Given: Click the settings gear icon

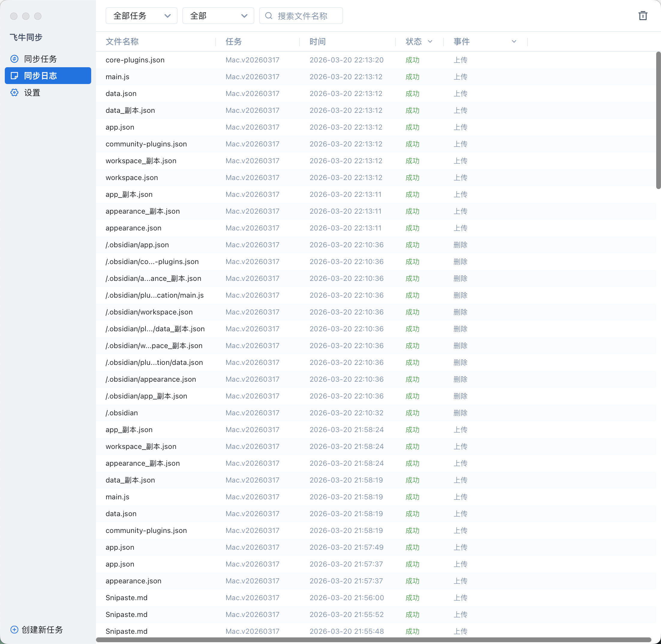Looking at the screenshot, I should (x=14, y=93).
